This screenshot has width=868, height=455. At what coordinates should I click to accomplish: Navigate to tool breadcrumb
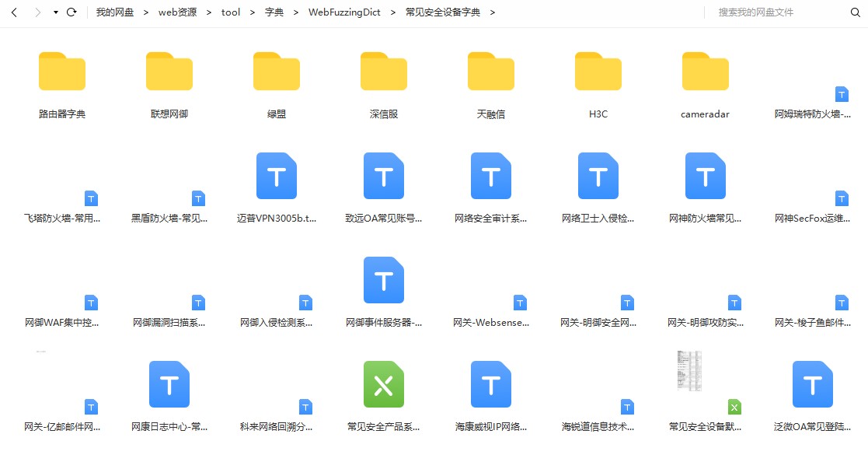point(231,12)
